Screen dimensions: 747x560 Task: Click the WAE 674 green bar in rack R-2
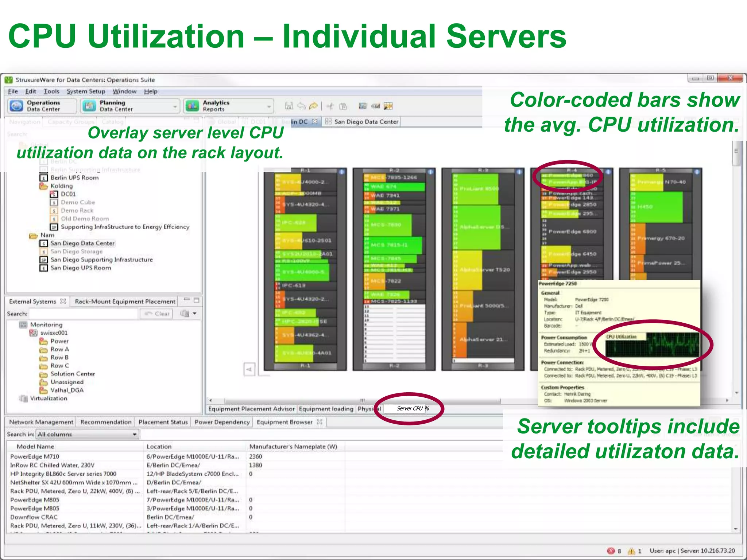pos(394,187)
